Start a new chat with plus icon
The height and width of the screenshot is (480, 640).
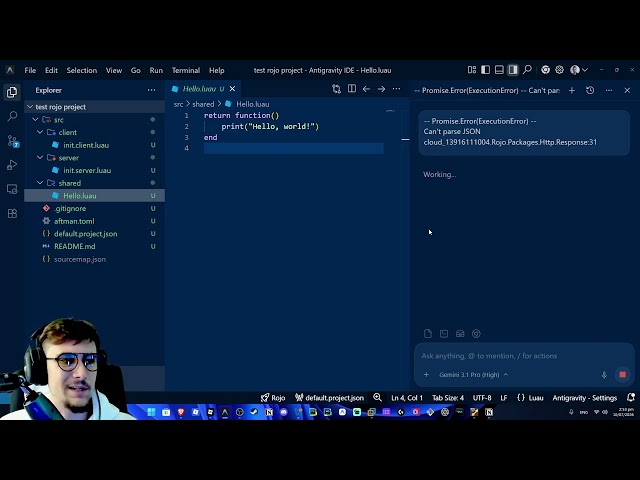[x=572, y=90]
